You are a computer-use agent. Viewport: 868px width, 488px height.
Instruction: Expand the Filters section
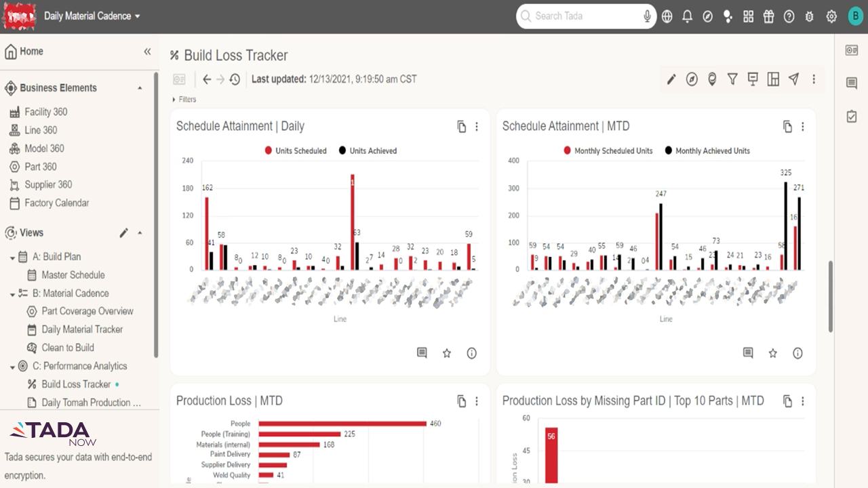(184, 99)
